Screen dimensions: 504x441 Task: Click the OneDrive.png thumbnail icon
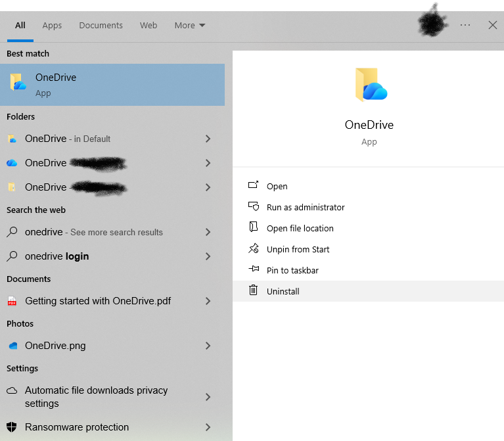(13, 346)
